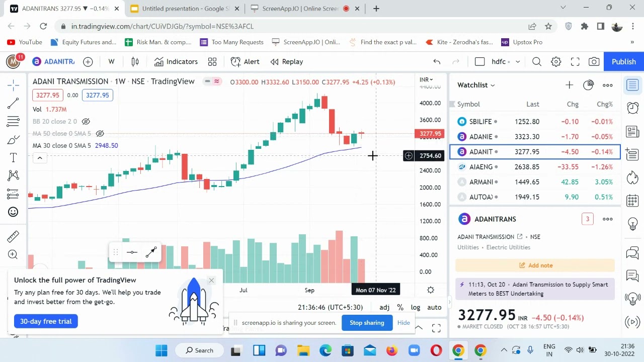This screenshot has height=362, width=644.
Task: Open the ADANITRANS details more menu
Action: point(608,219)
